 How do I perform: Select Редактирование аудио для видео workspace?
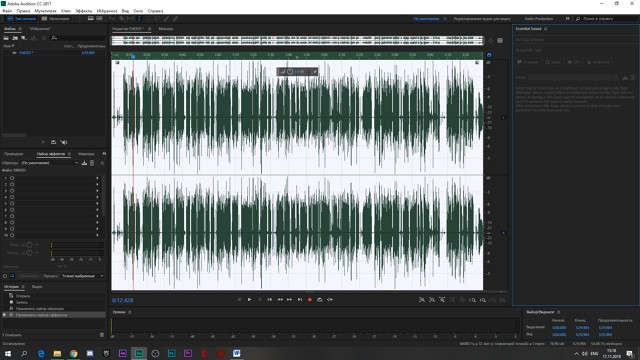pos(482,19)
